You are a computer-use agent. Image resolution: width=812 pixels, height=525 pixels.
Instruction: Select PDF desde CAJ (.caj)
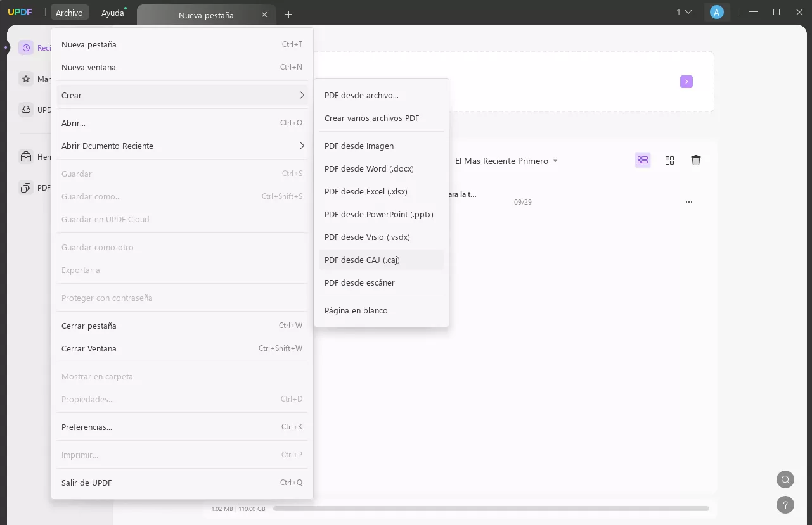tap(382, 260)
